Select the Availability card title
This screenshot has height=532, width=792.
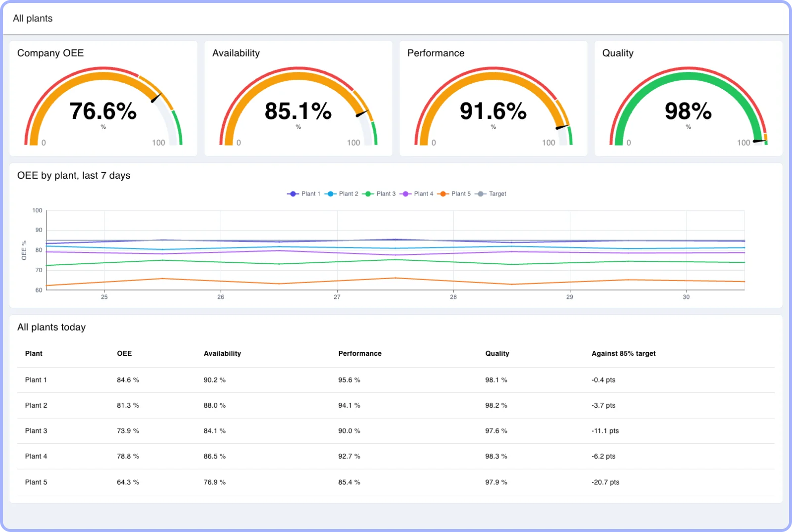pos(236,53)
